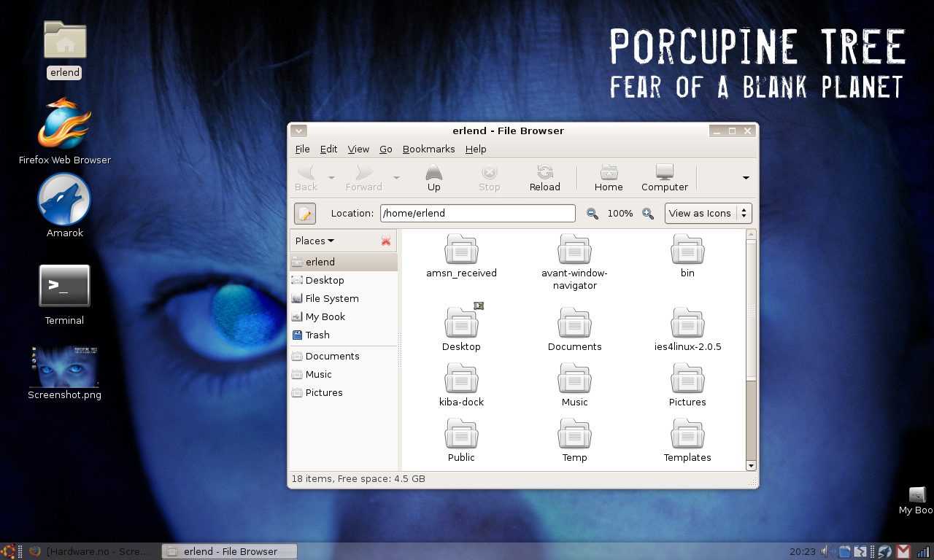The height and width of the screenshot is (560, 934).
Task: Select File System in Places sidebar
Action: pyautogui.click(x=344, y=299)
